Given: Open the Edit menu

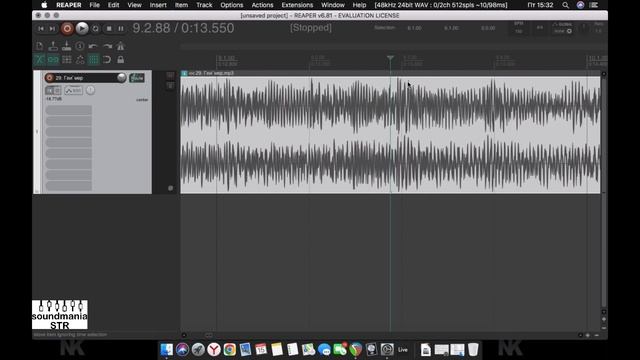Looking at the screenshot, I should click(113, 5).
